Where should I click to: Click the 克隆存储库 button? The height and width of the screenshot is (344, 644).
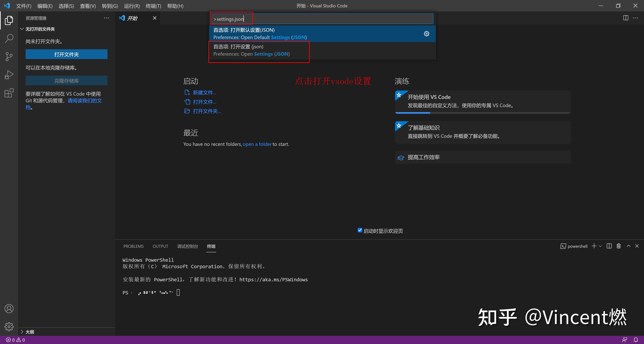(67, 80)
